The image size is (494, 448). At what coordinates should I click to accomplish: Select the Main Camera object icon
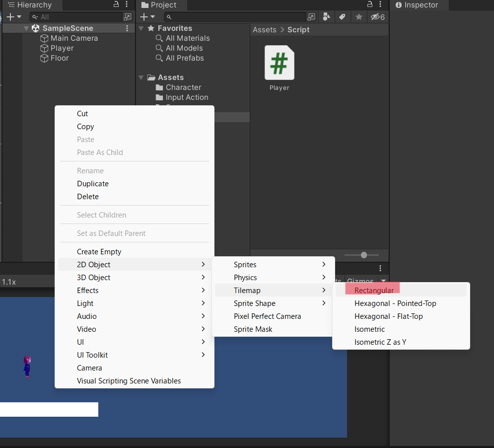click(x=44, y=38)
